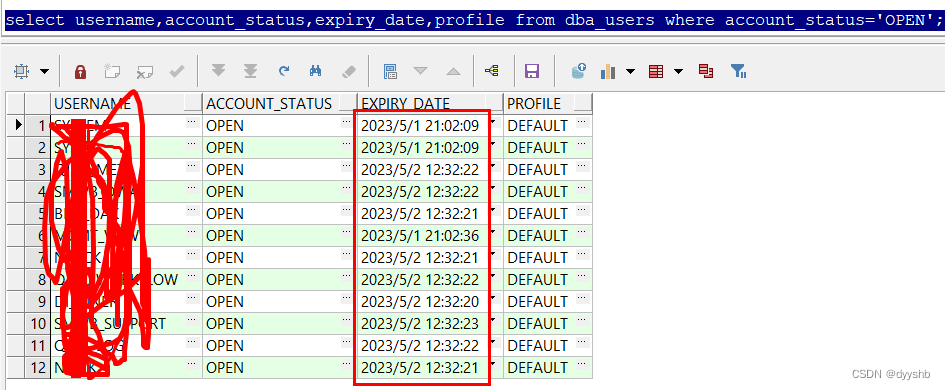Click the red lock edit-data icon
The width and height of the screenshot is (945, 390).
(80, 72)
